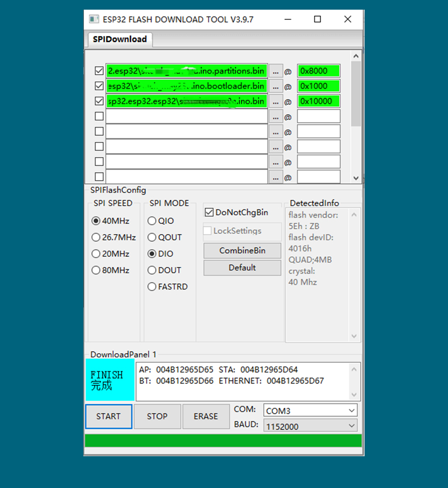Select the 80MHz SPI speed
This screenshot has width=448, height=488.
point(96,270)
